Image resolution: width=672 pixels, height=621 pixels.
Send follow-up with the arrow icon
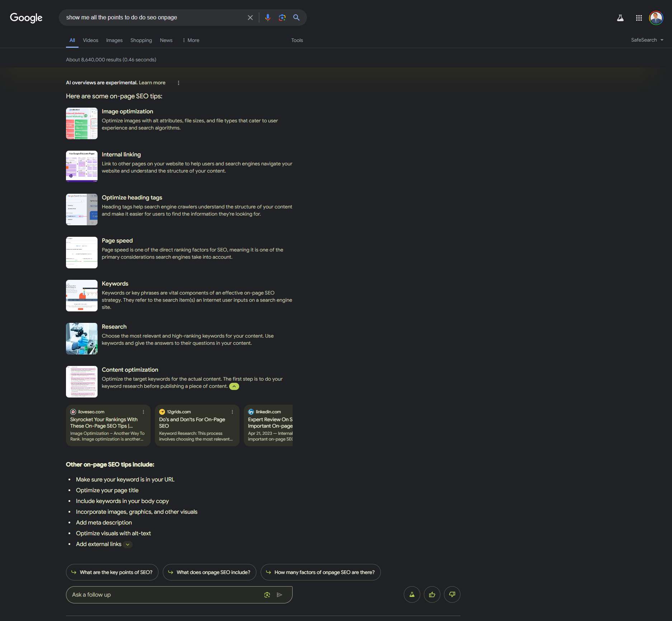click(x=279, y=595)
